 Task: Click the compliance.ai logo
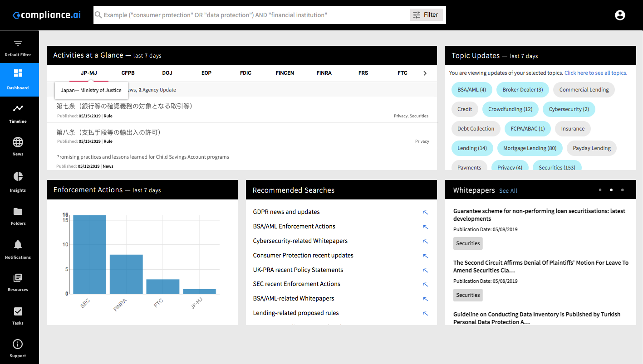tap(47, 15)
